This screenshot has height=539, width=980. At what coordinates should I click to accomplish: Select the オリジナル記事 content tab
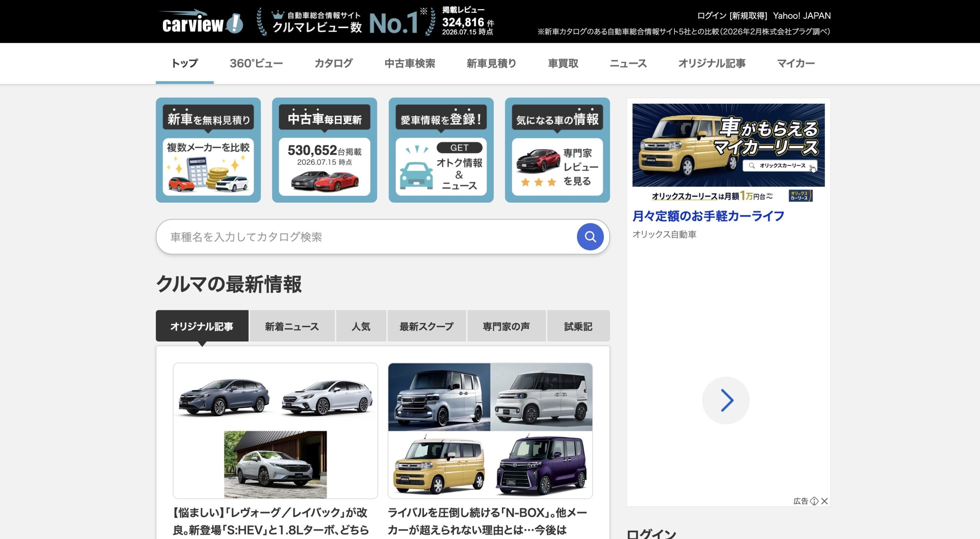(x=202, y=326)
